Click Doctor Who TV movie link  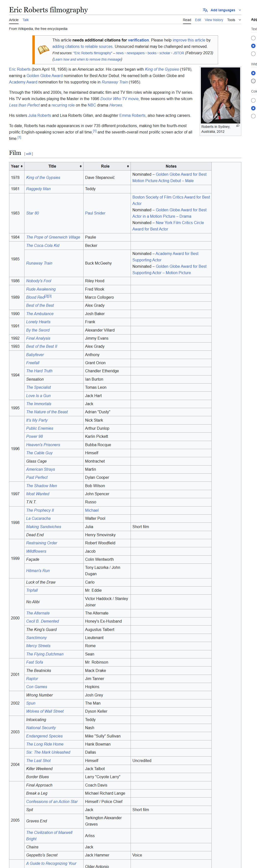[x=119, y=99]
